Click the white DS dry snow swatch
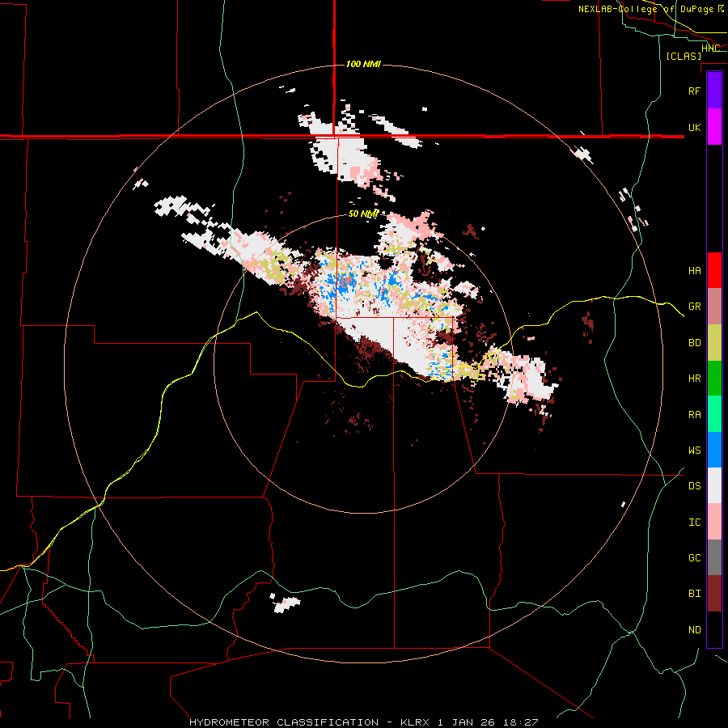The width and height of the screenshot is (728, 728). coord(714,485)
